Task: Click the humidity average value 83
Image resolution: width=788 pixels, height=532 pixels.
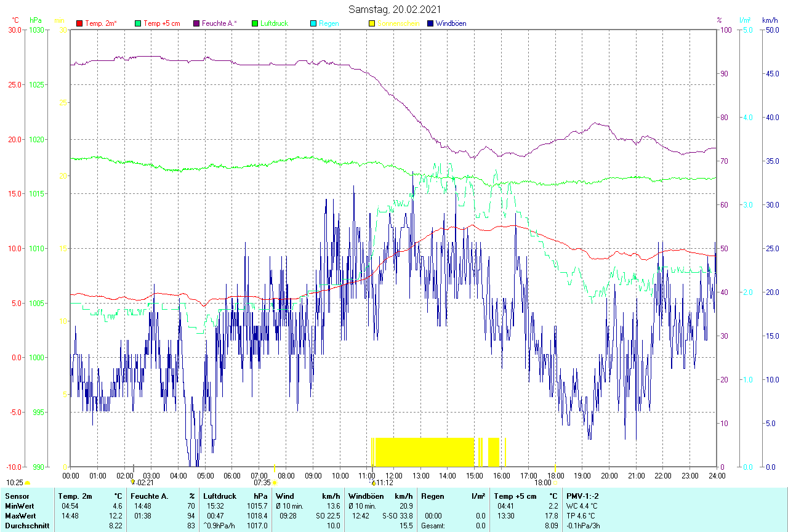Action: (191, 526)
